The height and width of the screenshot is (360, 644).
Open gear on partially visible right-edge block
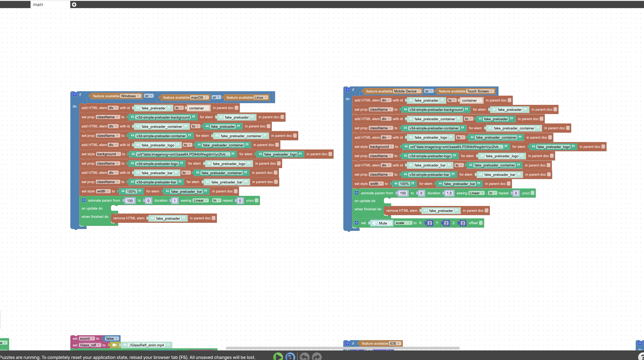(x=640, y=343)
